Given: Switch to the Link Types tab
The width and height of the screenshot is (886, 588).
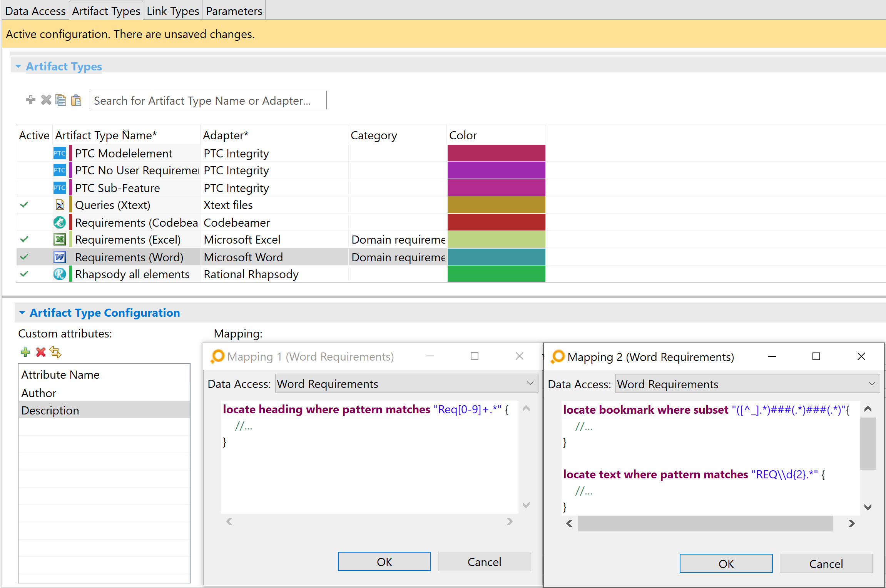Looking at the screenshot, I should pyautogui.click(x=173, y=11).
